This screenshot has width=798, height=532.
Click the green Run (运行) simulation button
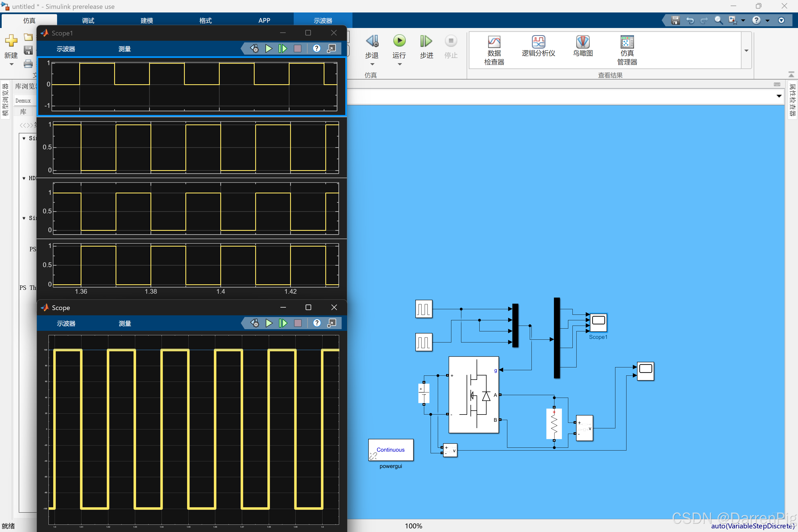pos(399,41)
